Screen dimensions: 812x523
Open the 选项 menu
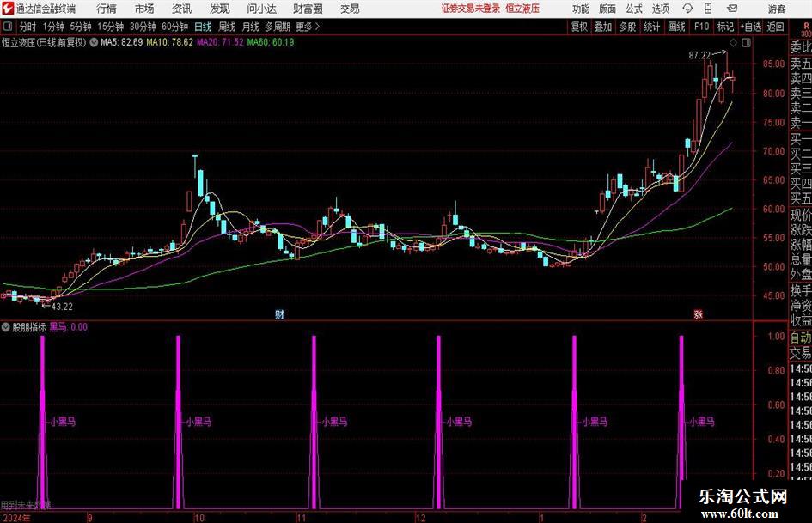[x=661, y=9]
